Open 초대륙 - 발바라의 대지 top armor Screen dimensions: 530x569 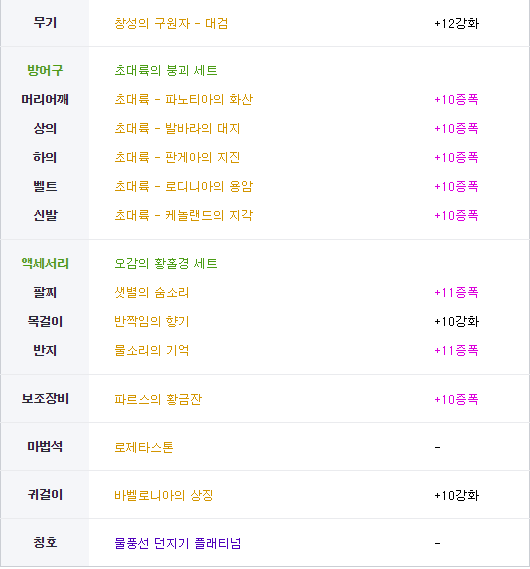[x=177, y=128]
